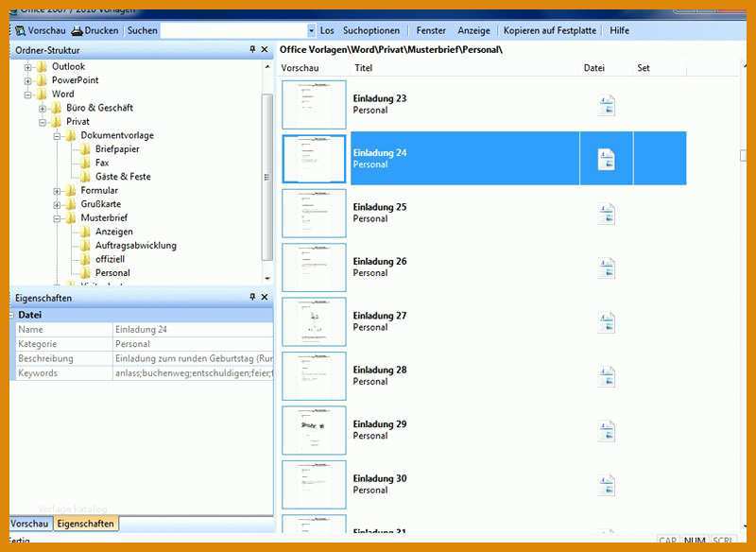
Task: Click the Einladung 26 file icon
Action: pos(607,268)
